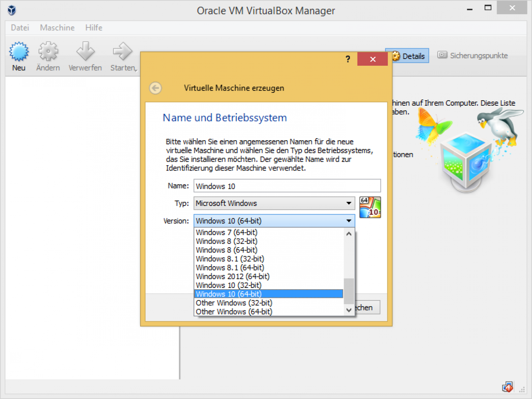Collapse the Version combo box
The width and height of the screenshot is (532, 399).
(x=274, y=221)
